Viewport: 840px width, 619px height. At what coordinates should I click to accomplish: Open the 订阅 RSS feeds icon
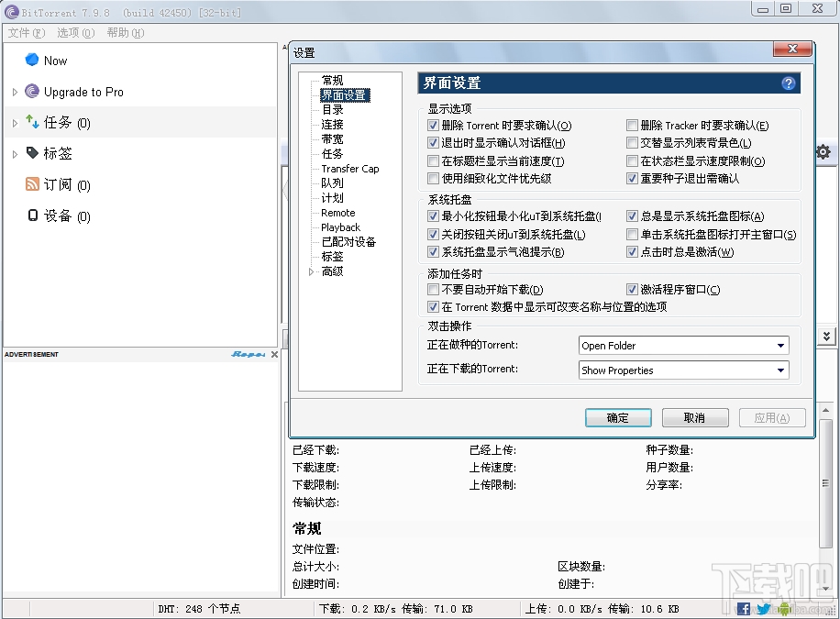coord(32,184)
